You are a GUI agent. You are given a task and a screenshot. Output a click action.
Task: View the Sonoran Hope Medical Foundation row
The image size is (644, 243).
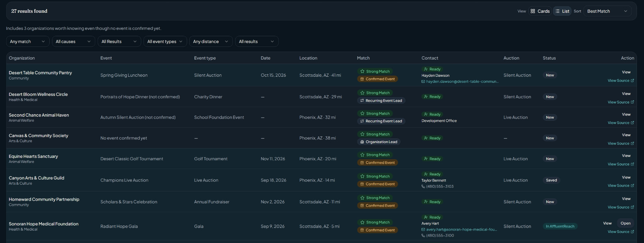(607, 223)
